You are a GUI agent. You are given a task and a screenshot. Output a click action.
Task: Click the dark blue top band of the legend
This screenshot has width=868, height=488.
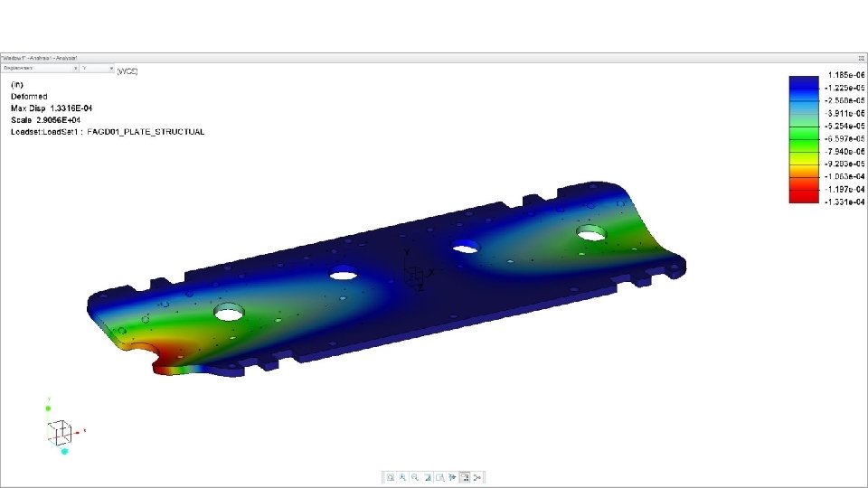pyautogui.click(x=804, y=82)
